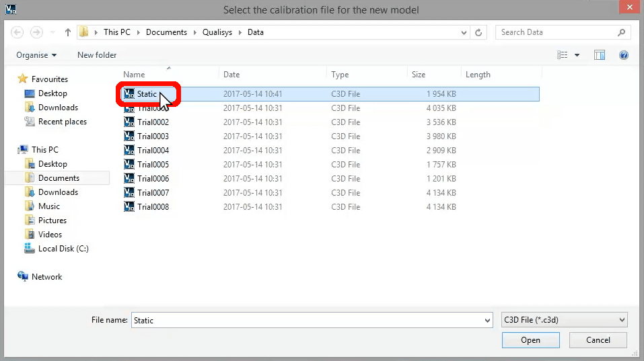Screen dimensions: 644x361
Task: Click the Local Disk (C:) drive icon
Action: 30,249
